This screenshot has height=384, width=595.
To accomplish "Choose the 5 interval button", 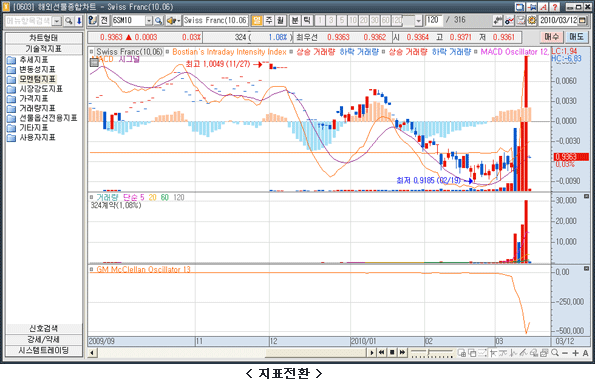I will point(342,20).
